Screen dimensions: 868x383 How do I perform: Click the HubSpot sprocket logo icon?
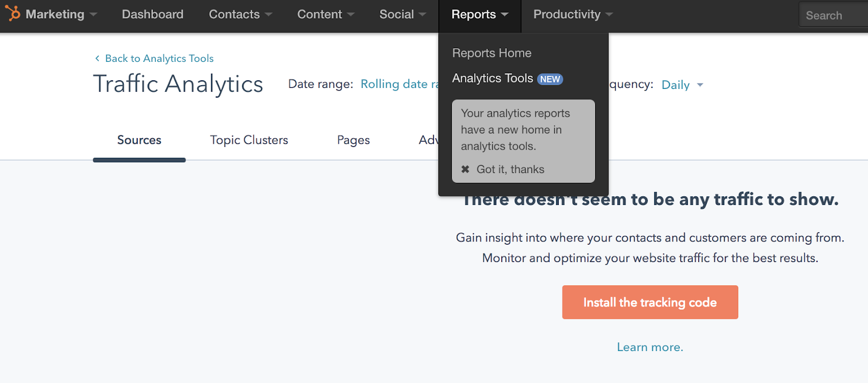[x=12, y=13]
